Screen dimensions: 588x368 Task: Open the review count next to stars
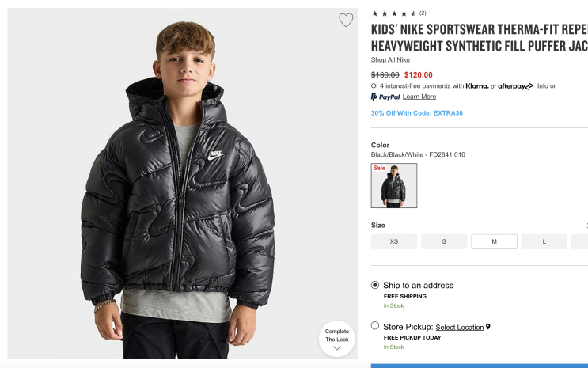coord(423,13)
